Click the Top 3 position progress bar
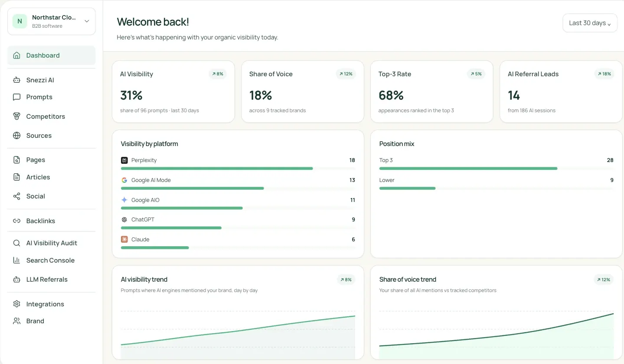624x364 pixels. tap(497, 169)
